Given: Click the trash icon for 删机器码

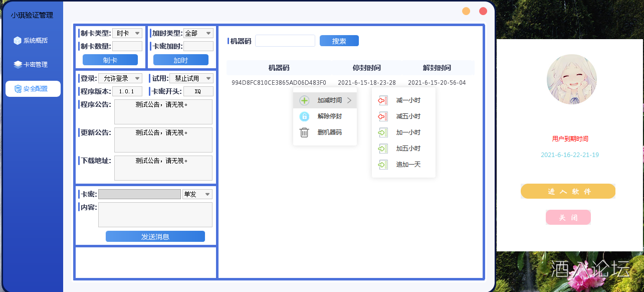Looking at the screenshot, I should click(x=304, y=132).
